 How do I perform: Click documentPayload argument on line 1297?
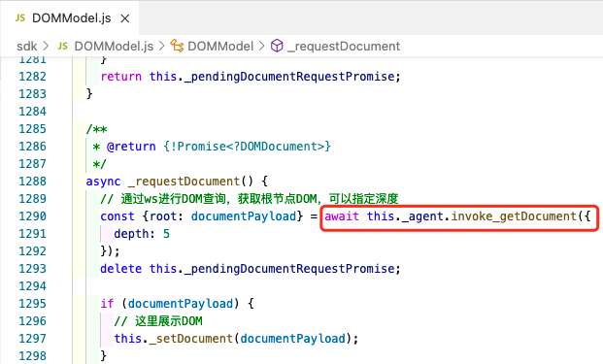point(292,339)
